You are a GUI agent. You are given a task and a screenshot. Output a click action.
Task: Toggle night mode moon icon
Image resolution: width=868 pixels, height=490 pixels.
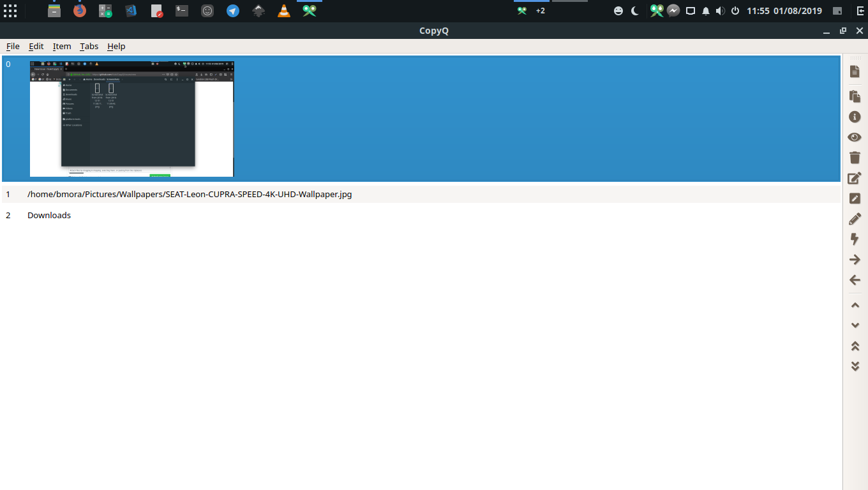click(635, 11)
